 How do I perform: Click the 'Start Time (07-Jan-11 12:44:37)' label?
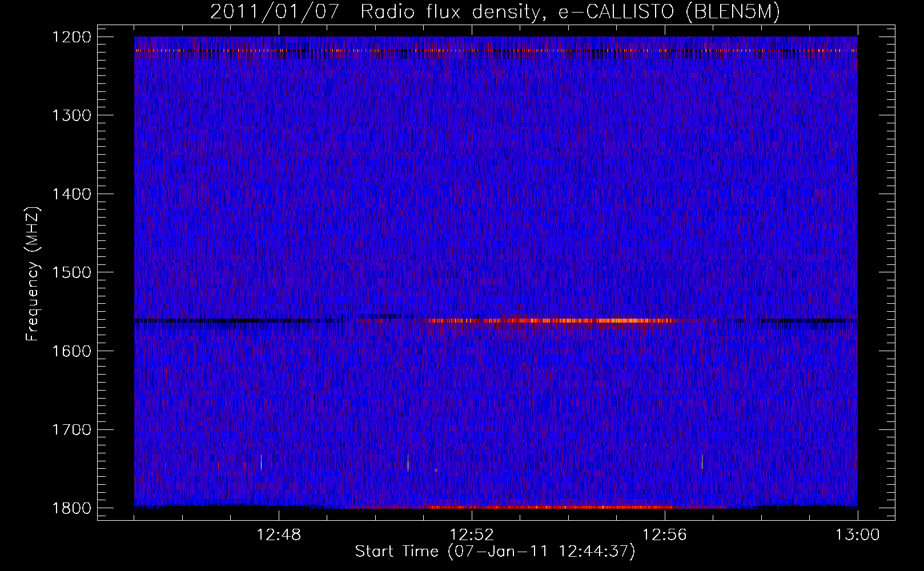495,552
